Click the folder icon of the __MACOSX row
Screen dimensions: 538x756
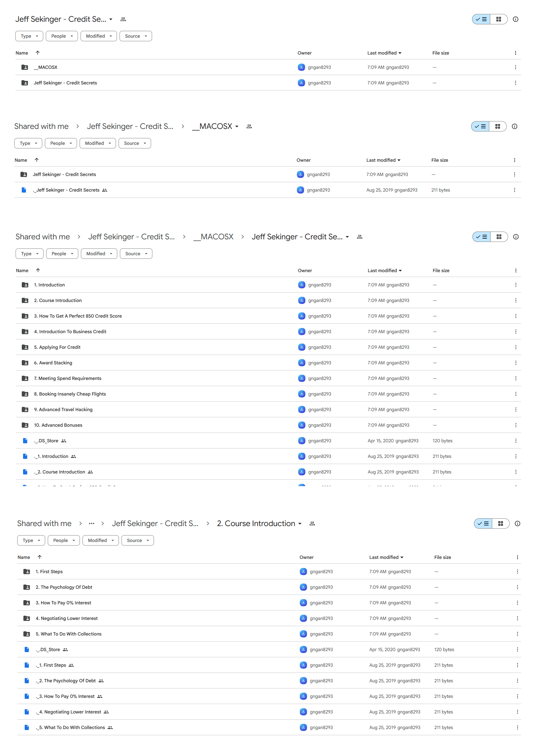[x=24, y=67]
